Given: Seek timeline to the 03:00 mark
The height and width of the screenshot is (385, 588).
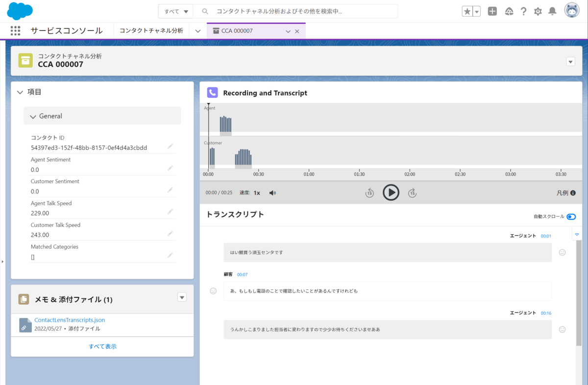Looking at the screenshot, I should pos(511,174).
